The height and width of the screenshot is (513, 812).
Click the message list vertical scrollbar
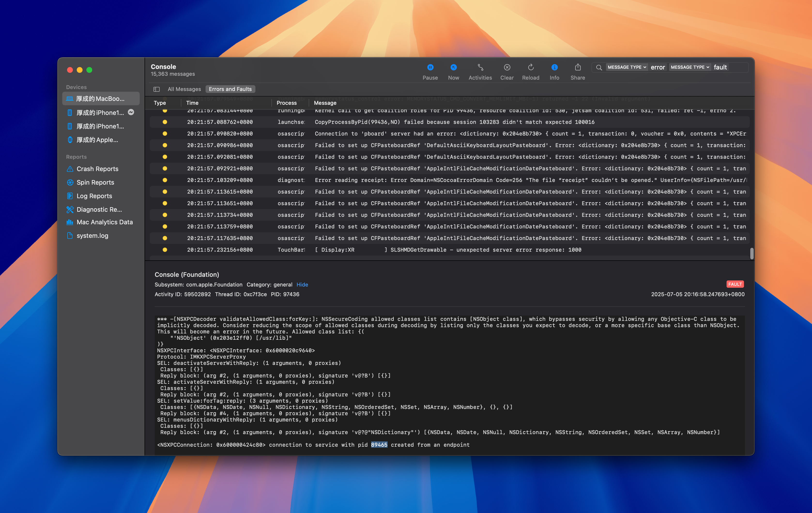point(751,253)
